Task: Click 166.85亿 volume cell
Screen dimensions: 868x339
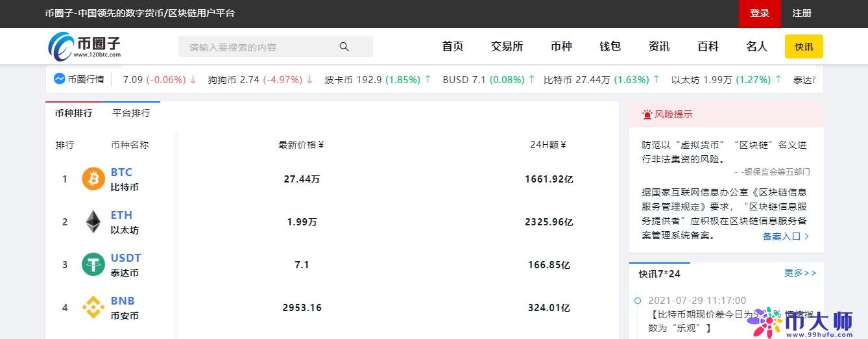Action: pyautogui.click(x=549, y=265)
